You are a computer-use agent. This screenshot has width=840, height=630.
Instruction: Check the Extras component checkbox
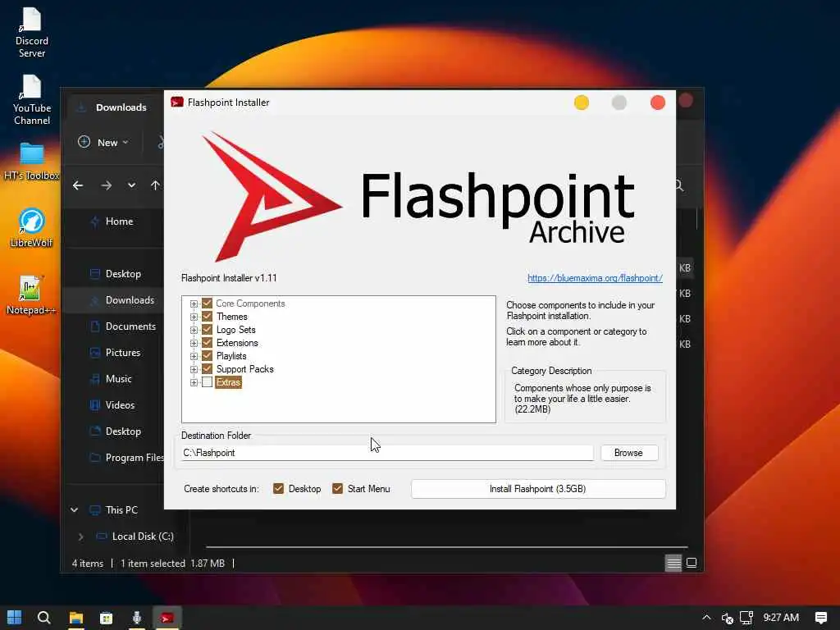(208, 382)
